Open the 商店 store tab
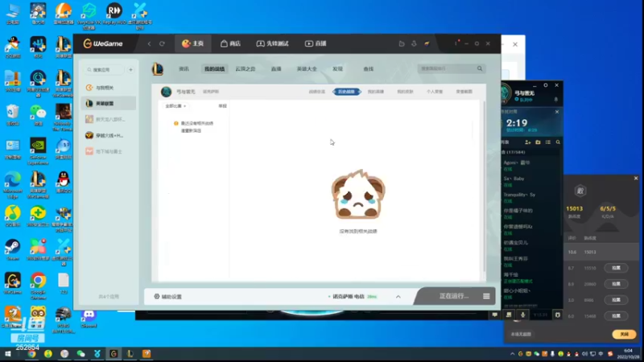 (x=230, y=43)
